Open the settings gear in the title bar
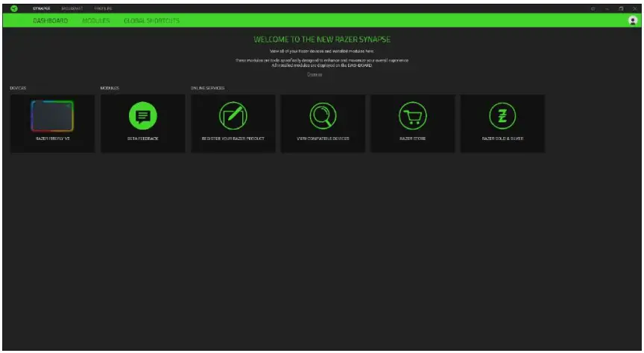The height and width of the screenshot is (353, 644). coord(593,9)
